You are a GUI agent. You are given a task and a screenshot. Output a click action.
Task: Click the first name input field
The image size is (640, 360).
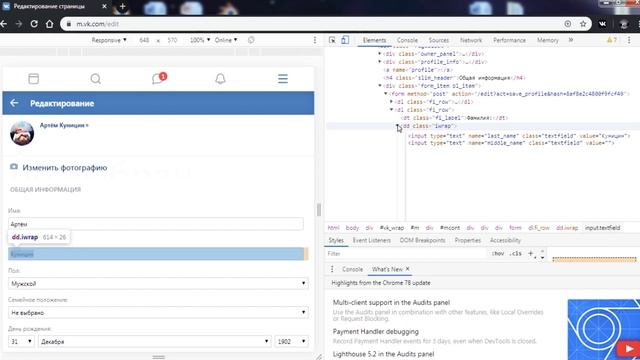(x=156, y=224)
